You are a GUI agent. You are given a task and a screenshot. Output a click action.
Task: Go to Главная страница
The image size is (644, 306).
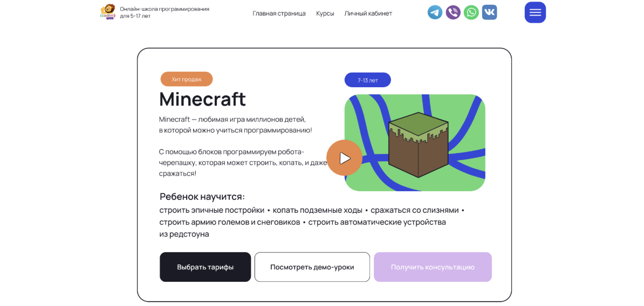pos(279,13)
